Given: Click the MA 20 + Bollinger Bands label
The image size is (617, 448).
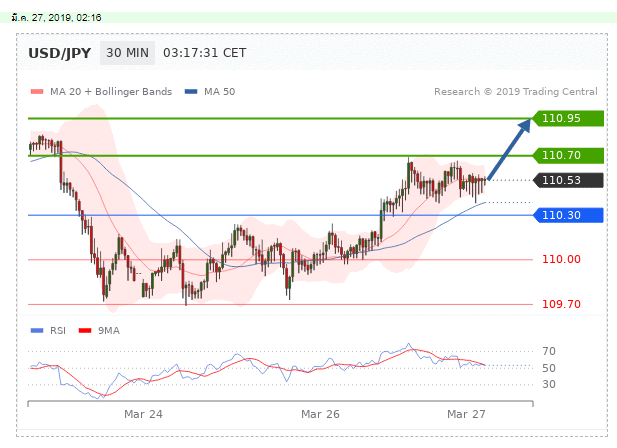Looking at the screenshot, I should click(111, 92).
